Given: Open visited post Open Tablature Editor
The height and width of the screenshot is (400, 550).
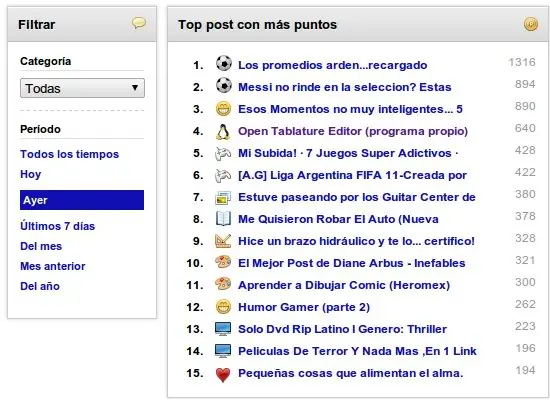Looking at the screenshot, I should point(353,131).
